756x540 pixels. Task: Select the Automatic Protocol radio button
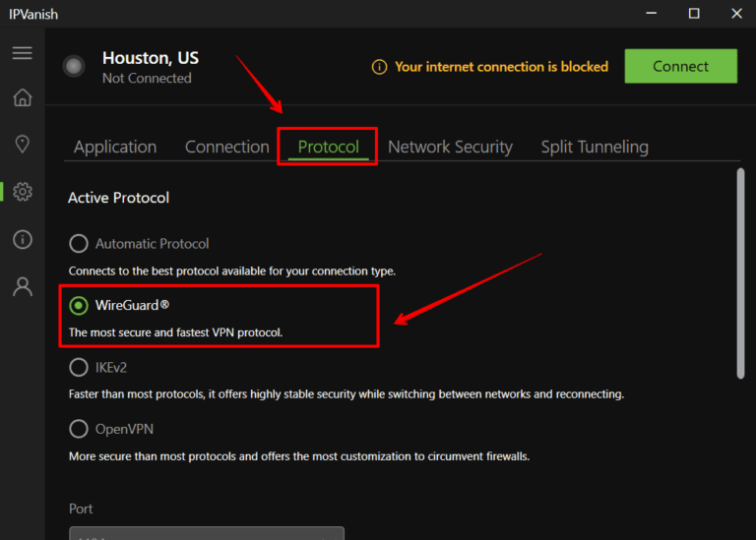coord(79,244)
